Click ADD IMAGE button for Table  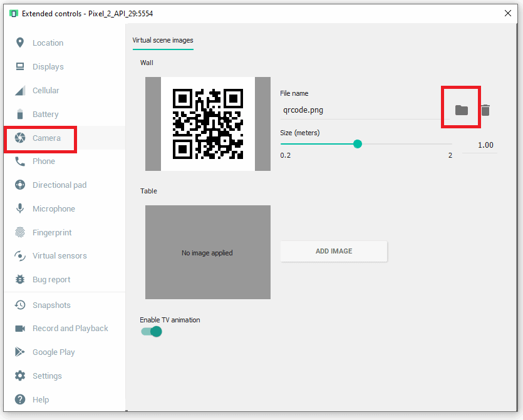tap(333, 251)
